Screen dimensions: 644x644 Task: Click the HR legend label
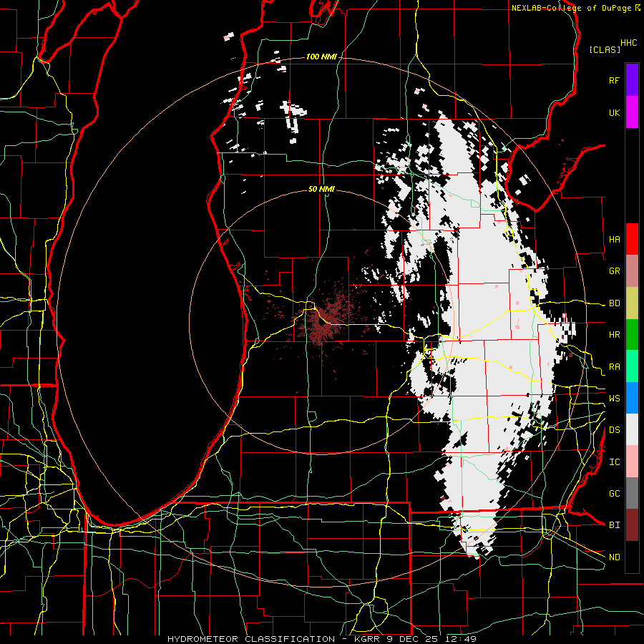[x=614, y=335]
